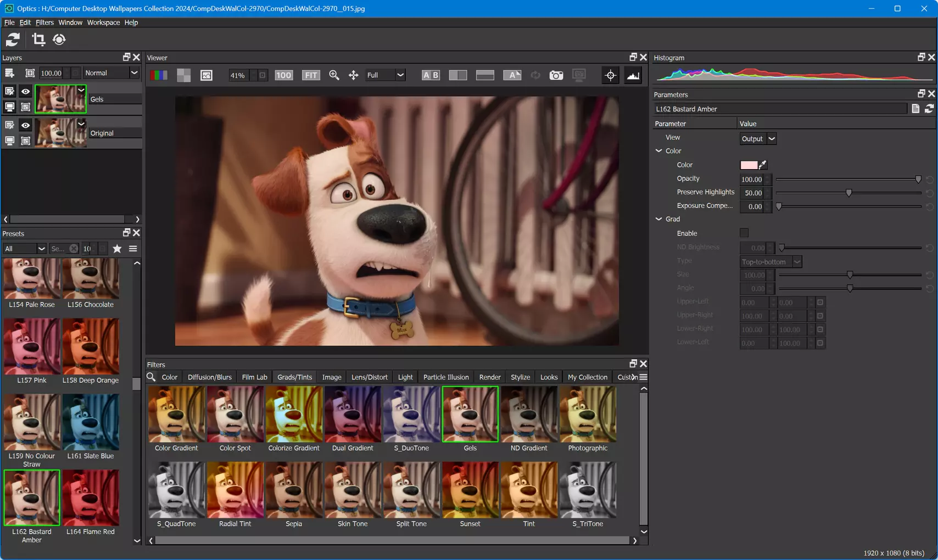Image resolution: width=938 pixels, height=560 pixels.
Task: Switch to the Film Lab filter tab
Action: tap(255, 377)
